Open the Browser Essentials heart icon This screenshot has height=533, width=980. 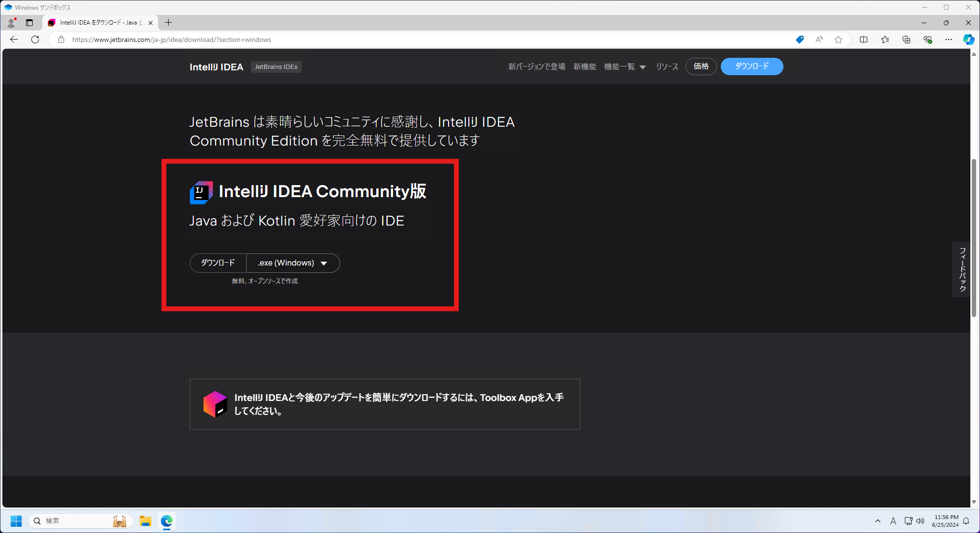(927, 40)
